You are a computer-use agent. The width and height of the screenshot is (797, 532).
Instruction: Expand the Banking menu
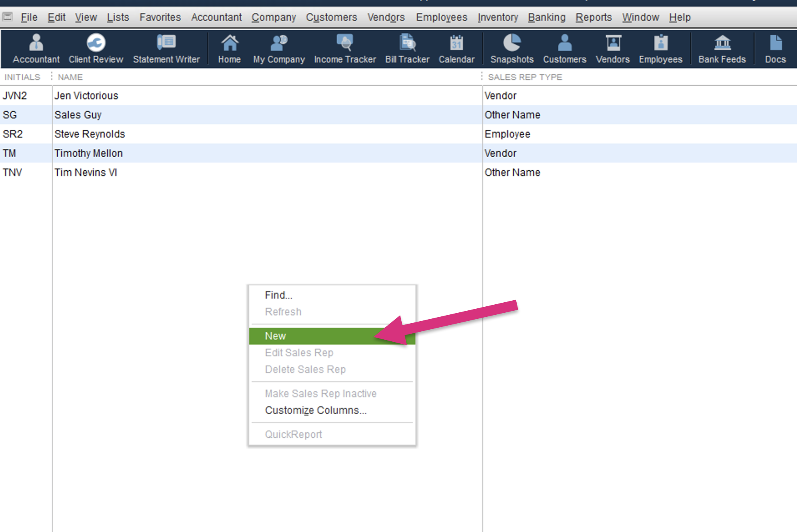coord(547,17)
